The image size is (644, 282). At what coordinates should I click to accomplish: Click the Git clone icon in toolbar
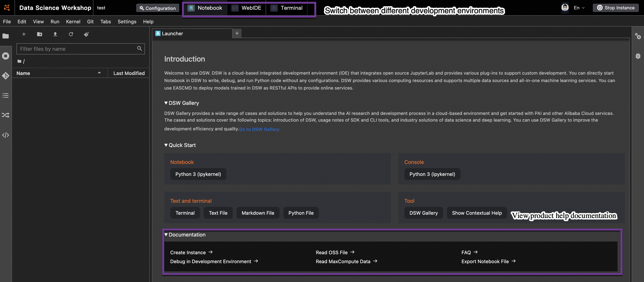[86, 34]
